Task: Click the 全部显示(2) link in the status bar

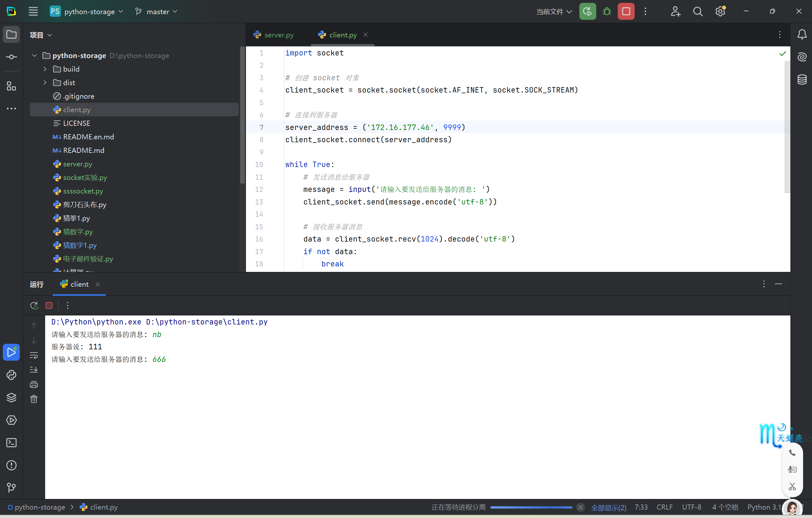Action: [608, 507]
